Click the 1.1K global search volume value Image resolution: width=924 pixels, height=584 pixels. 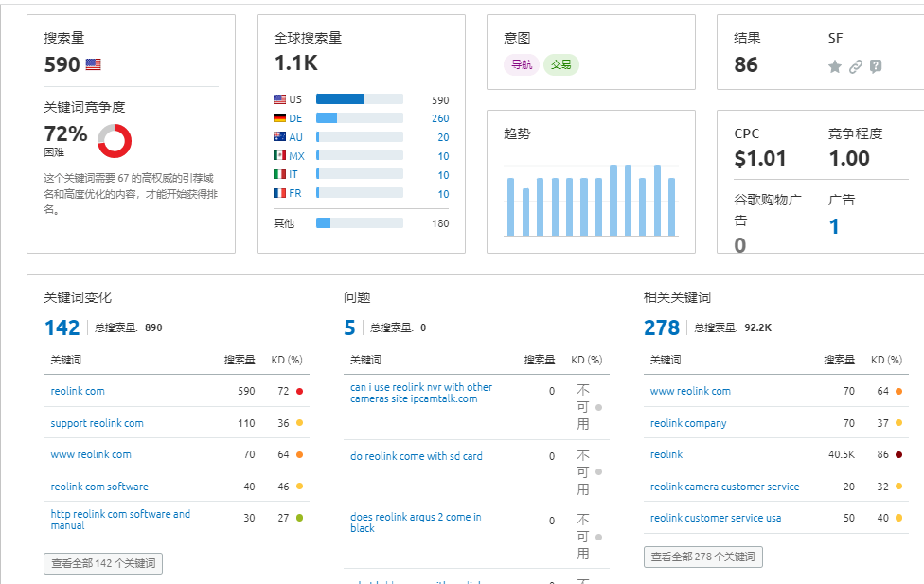296,63
